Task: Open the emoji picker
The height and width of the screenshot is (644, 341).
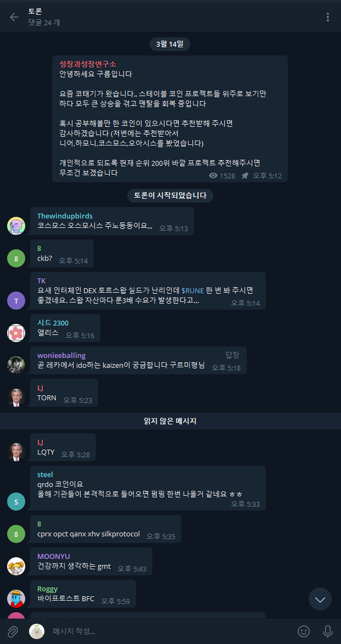Action: coord(304,631)
